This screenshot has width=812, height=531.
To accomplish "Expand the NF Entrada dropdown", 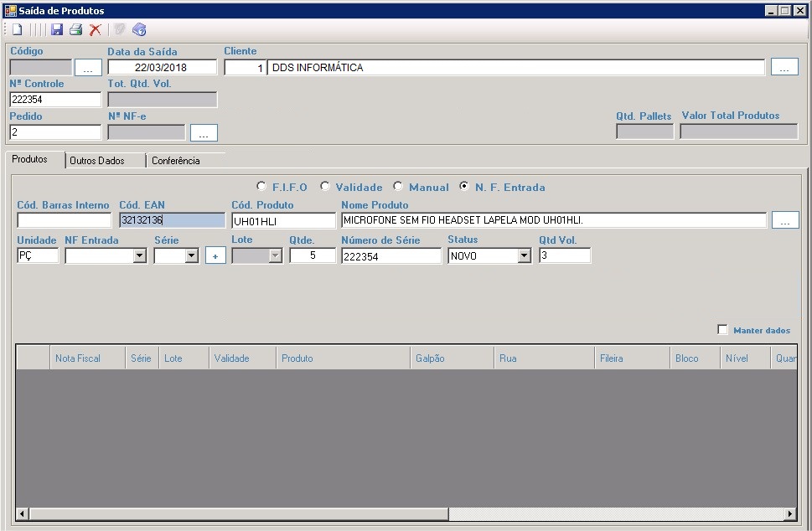I will [x=139, y=256].
